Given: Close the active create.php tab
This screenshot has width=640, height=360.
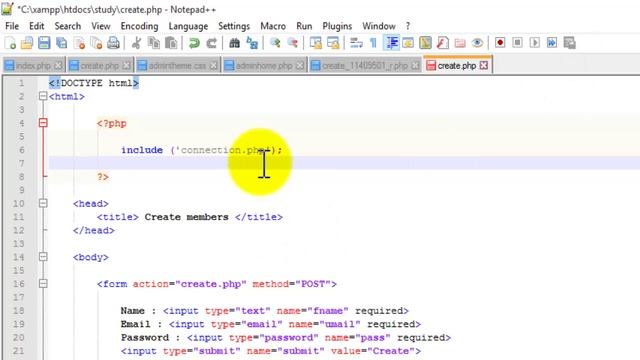Looking at the screenshot, I should pyautogui.click(x=484, y=65).
